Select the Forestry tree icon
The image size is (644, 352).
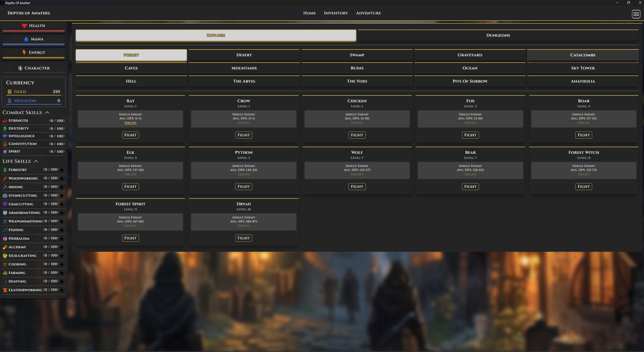point(5,170)
